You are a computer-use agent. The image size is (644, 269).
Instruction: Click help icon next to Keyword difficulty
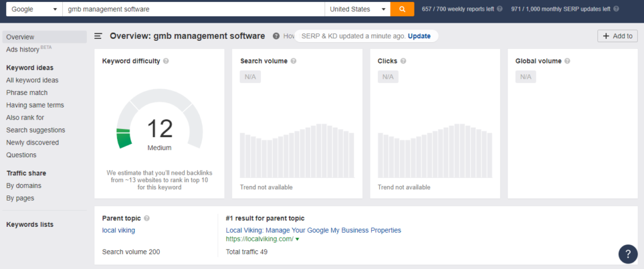(x=166, y=61)
